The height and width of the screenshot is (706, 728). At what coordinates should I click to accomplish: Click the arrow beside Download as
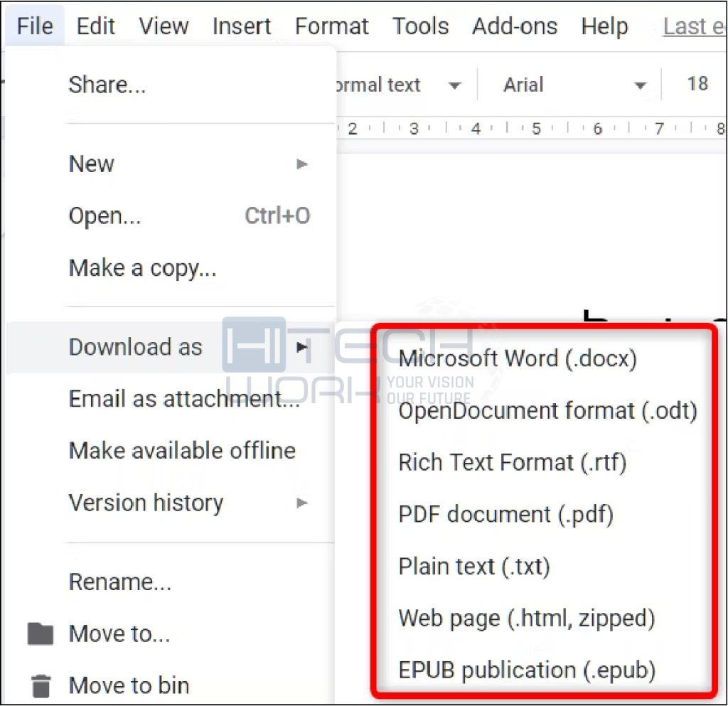(x=301, y=347)
